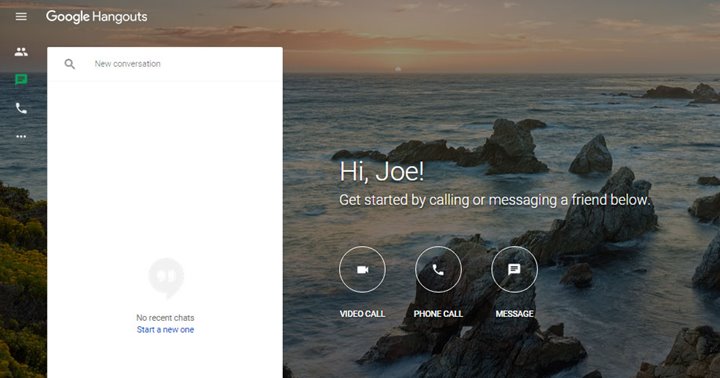This screenshot has height=378, width=720.
Task: Open the Contacts sidebar icon
Action: tap(21, 52)
